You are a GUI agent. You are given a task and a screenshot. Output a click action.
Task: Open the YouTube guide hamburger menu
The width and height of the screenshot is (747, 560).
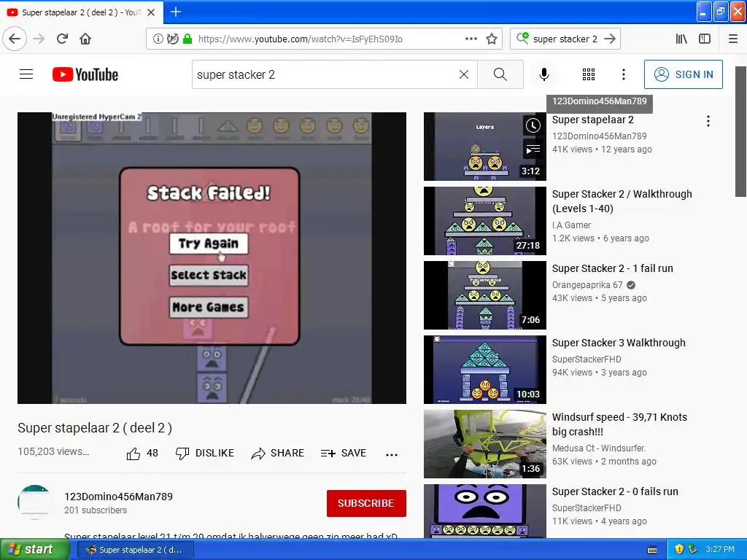[x=26, y=74]
